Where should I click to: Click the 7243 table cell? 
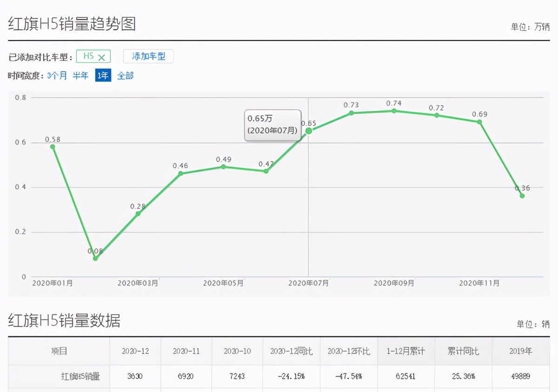coord(237,376)
